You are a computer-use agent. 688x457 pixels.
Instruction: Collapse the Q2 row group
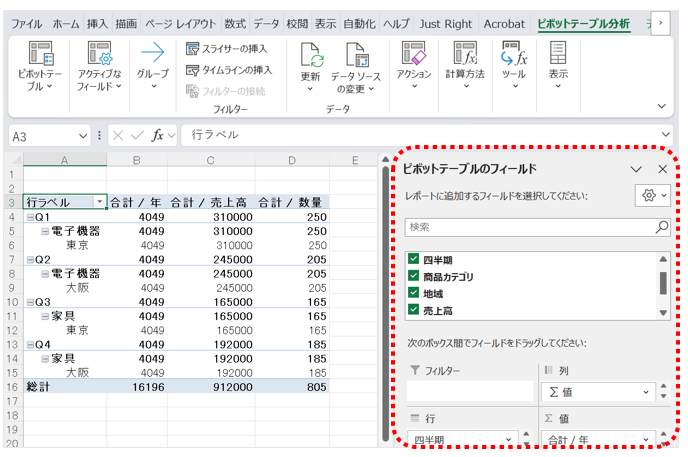(x=30, y=260)
